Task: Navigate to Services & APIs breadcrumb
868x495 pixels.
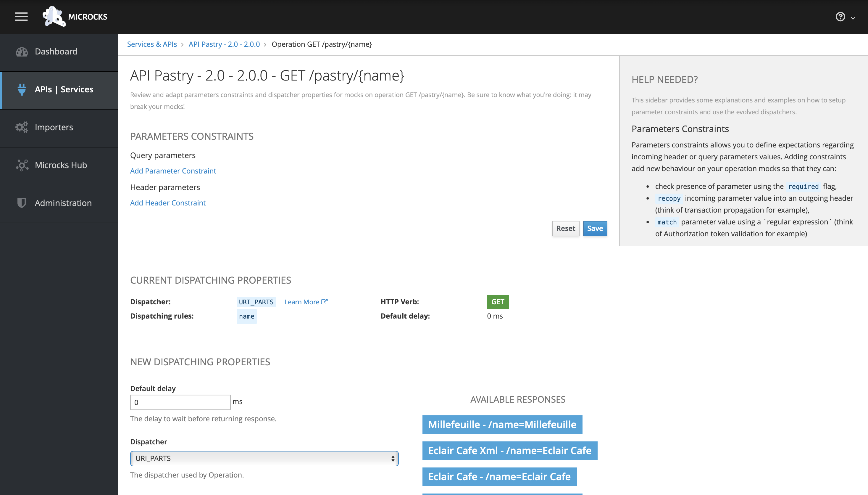Action: coord(152,44)
